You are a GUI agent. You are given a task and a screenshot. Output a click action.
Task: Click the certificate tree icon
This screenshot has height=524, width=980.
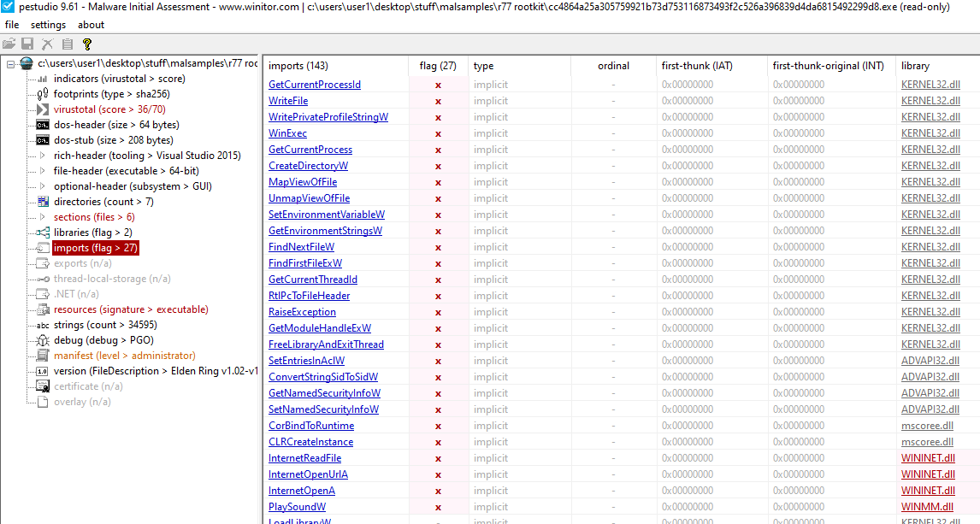click(43, 386)
